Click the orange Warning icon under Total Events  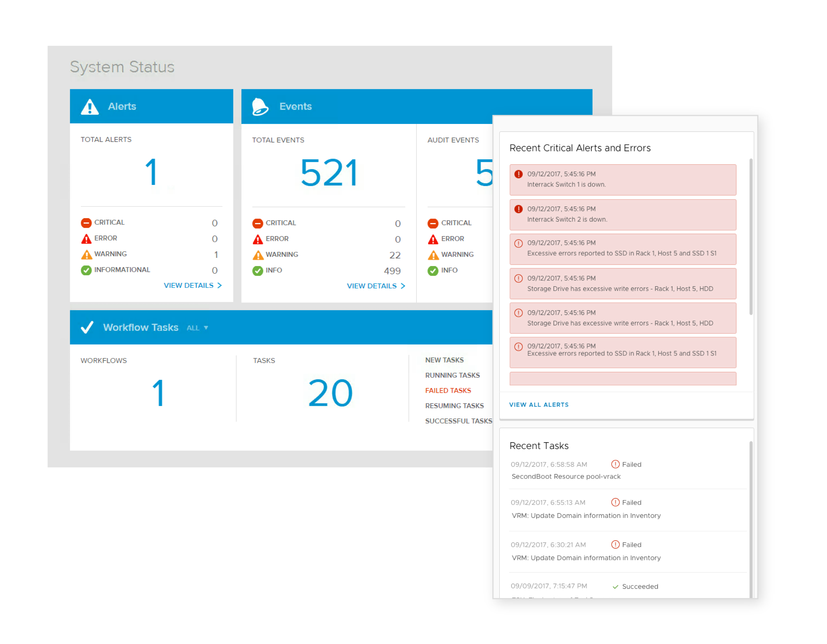(x=258, y=255)
